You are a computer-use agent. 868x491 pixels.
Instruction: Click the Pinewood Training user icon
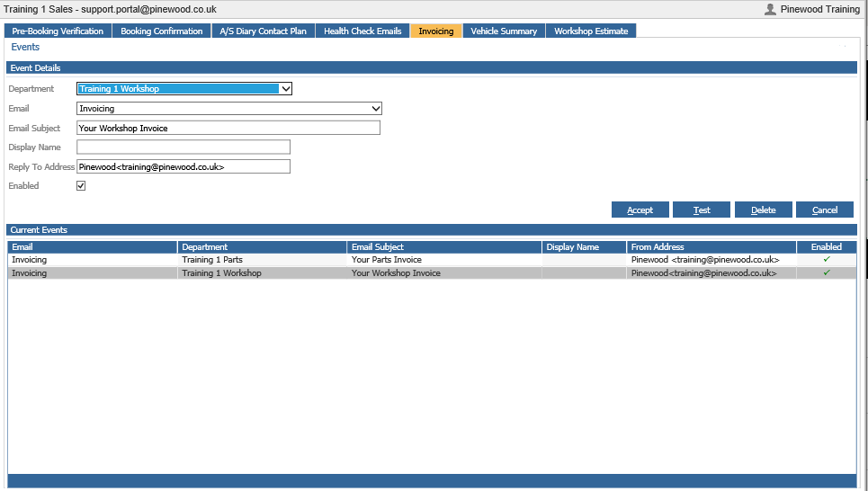click(769, 9)
